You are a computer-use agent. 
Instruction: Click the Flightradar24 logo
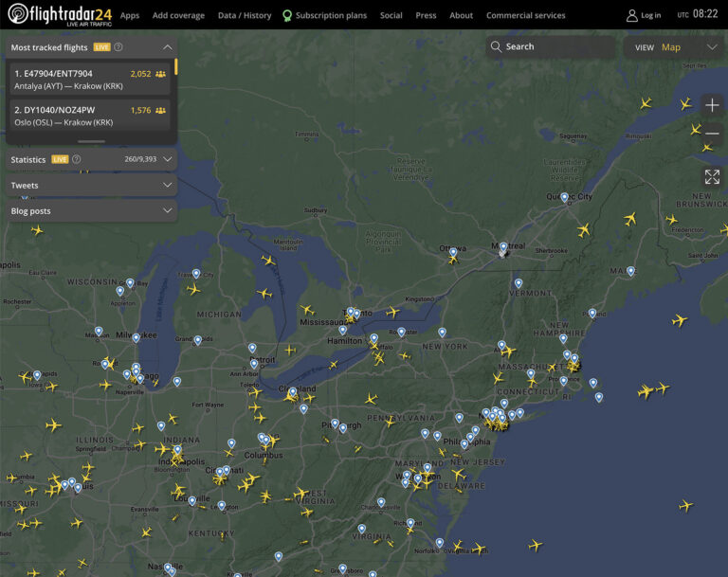click(60, 14)
